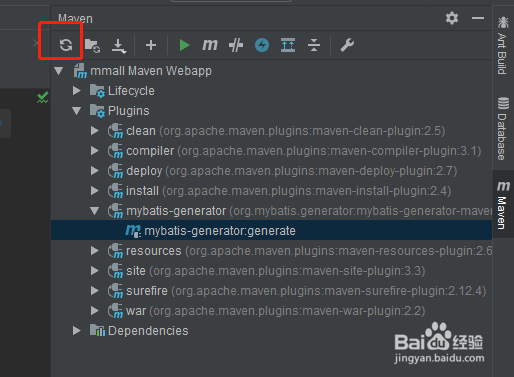Reimport all Maven projects with the refresh icon
This screenshot has height=377, width=514.
pos(66,45)
